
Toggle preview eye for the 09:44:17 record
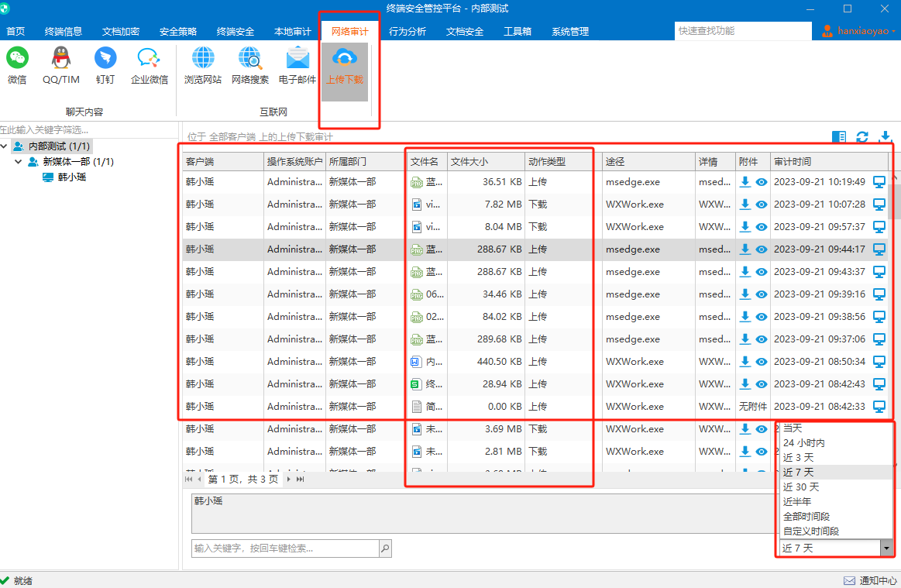(762, 249)
